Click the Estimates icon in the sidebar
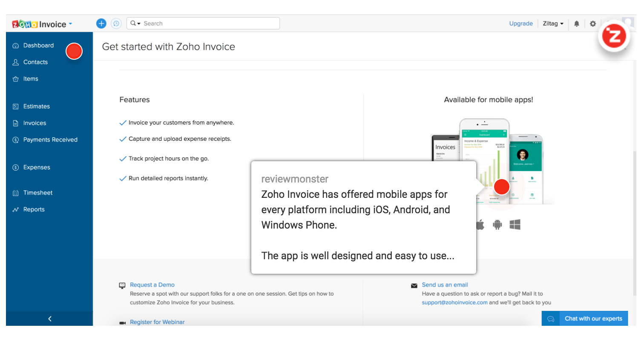Screen dimensions: 644x342 point(16,107)
